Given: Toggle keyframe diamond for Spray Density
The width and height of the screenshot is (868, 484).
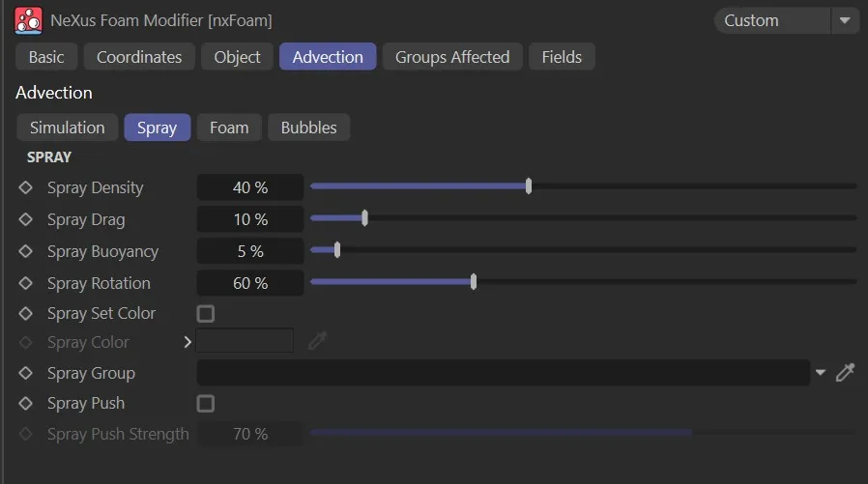Looking at the screenshot, I should point(25,187).
